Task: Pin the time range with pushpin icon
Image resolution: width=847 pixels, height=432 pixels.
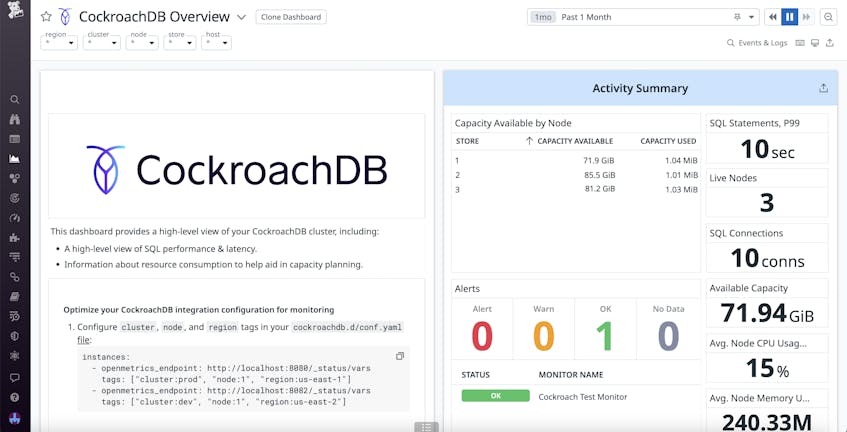Action: (737, 17)
